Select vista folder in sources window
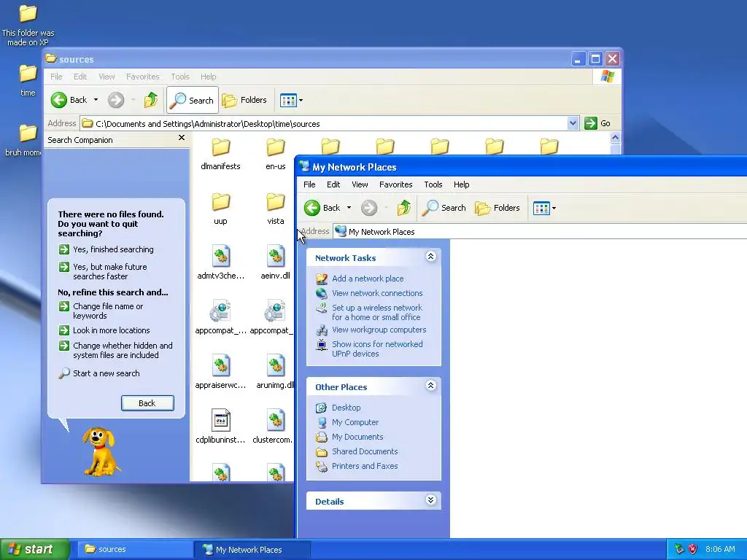Image resolution: width=747 pixels, height=560 pixels. pos(275,209)
